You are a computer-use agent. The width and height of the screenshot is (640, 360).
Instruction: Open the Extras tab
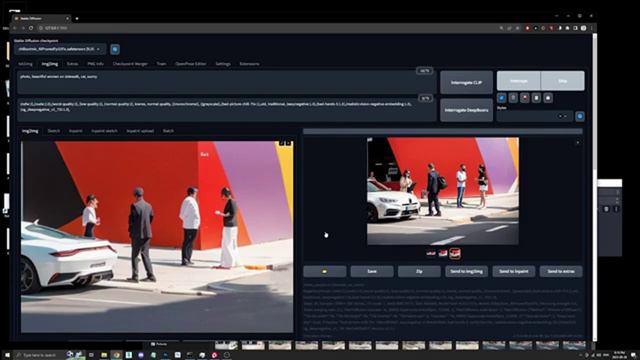pos(72,64)
